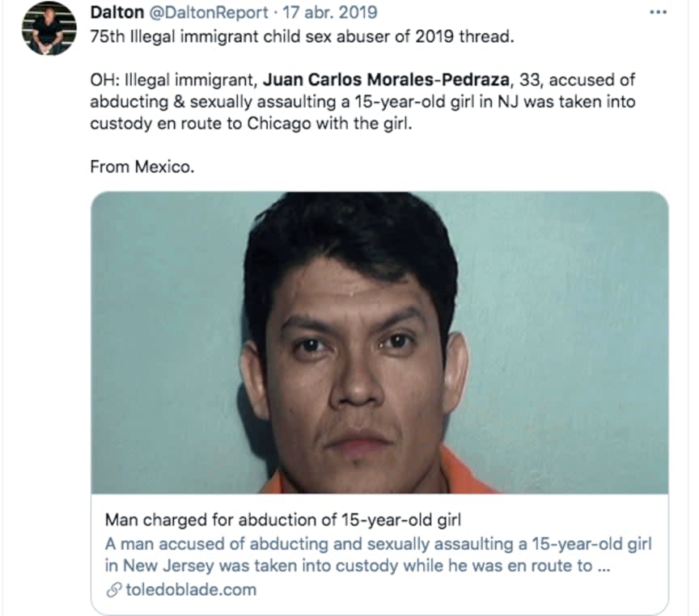Click headline 'Man charged for abduction of 15-year-old girl'

(x=283, y=520)
